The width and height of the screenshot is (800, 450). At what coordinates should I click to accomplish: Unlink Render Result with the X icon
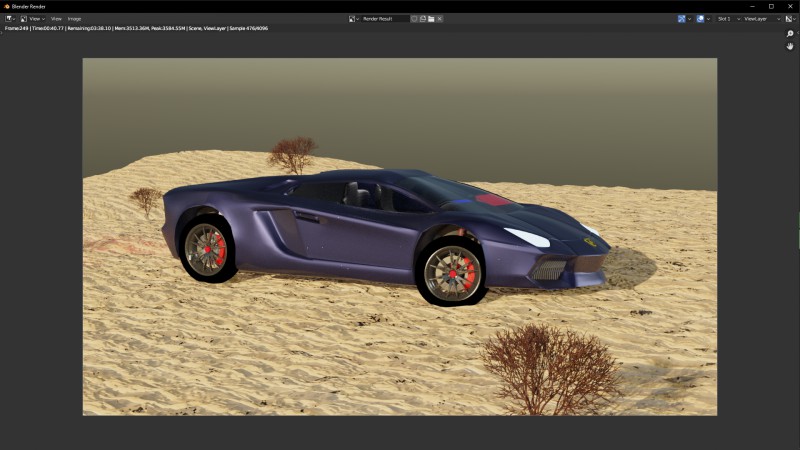[439, 19]
